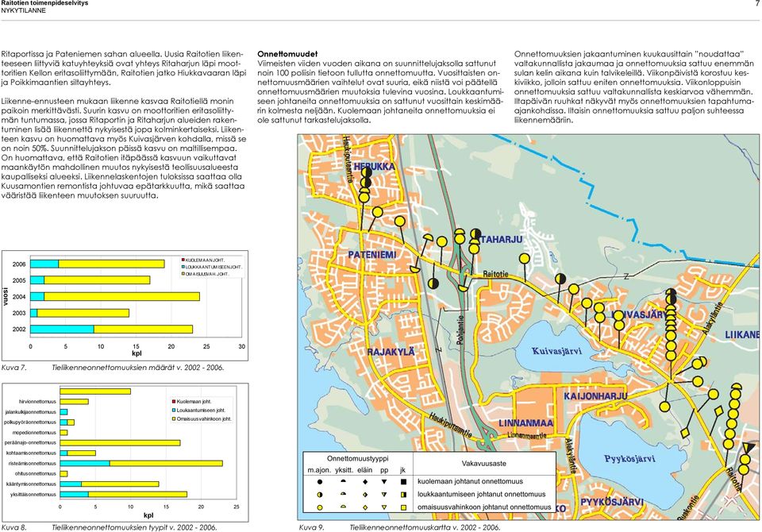
Task: Click the 'hirvionnettomuus' category label
Action: pyautogui.click(x=37, y=402)
